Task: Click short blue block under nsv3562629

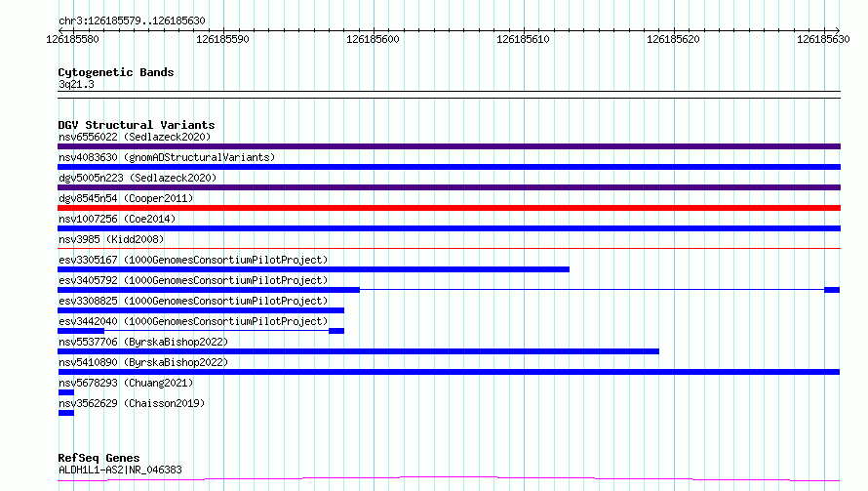Action: click(66, 413)
